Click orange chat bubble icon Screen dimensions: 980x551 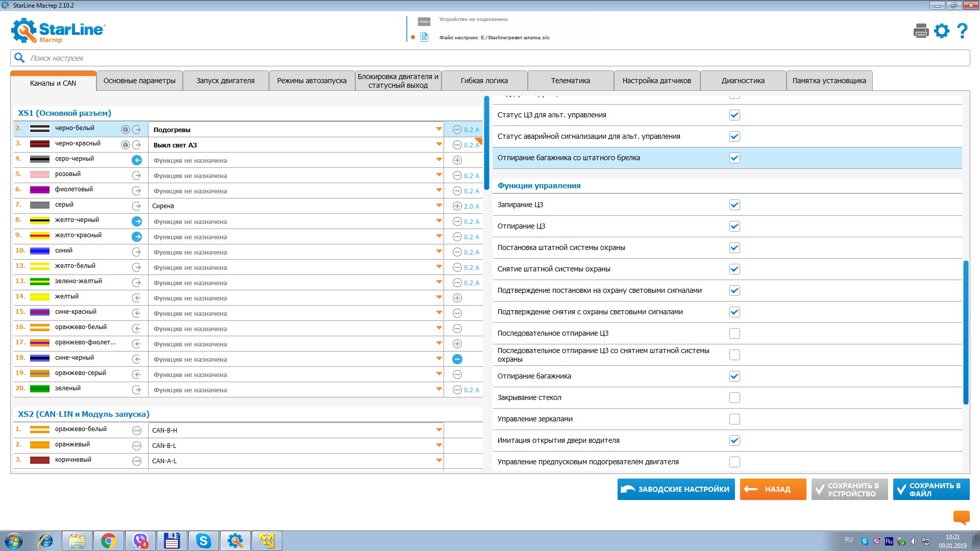961,517
